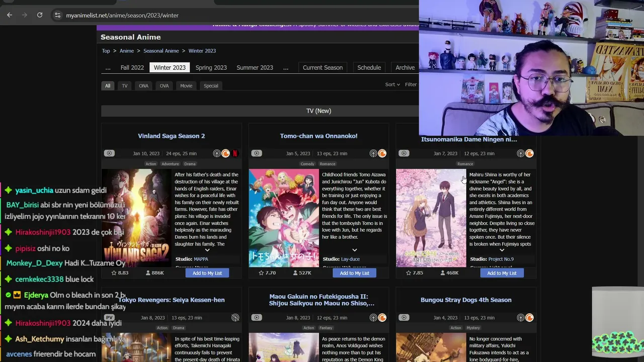The width and height of the screenshot is (644, 362).
Task: Click the star score 7.70 on Tomo-chan
Action: 267,273
